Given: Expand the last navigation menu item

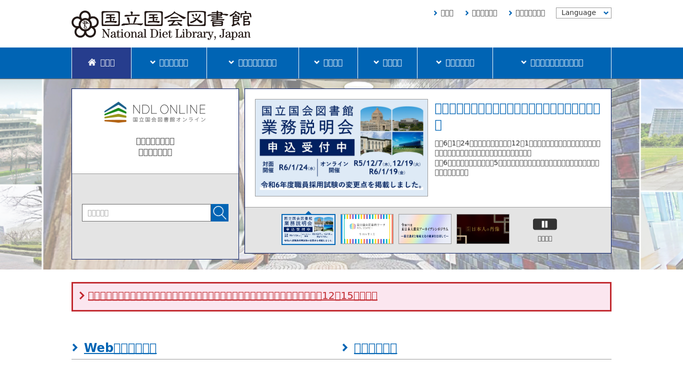Looking at the screenshot, I should [552, 63].
